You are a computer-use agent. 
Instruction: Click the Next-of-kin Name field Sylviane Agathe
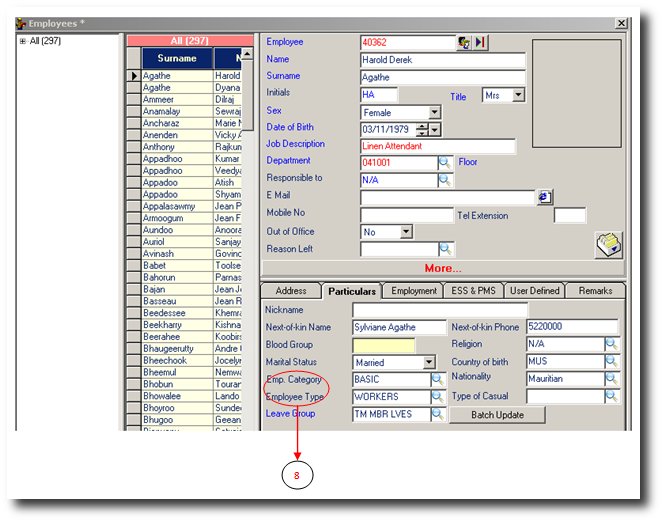coord(399,328)
